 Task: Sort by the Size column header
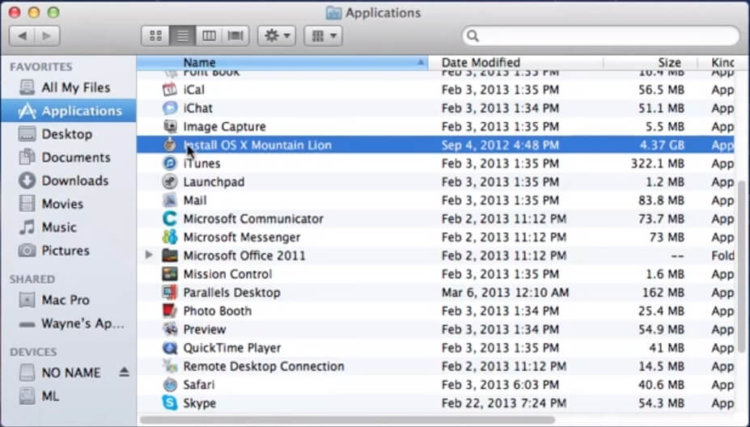point(651,63)
